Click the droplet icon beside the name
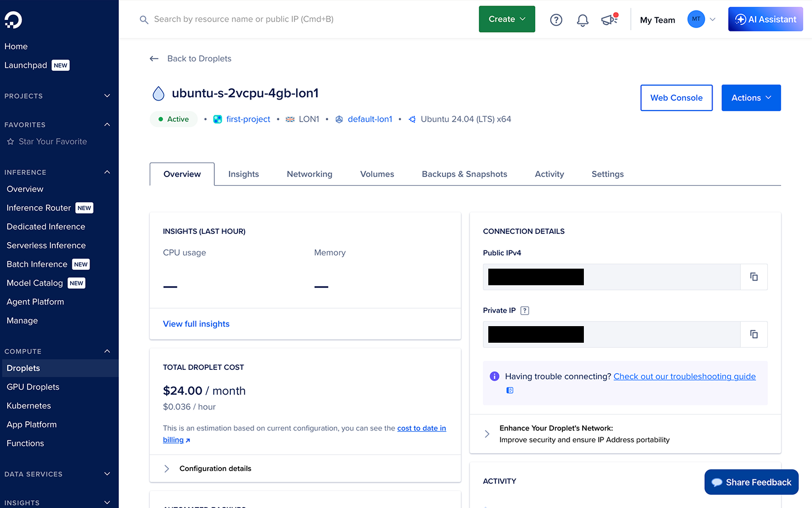 coord(159,93)
